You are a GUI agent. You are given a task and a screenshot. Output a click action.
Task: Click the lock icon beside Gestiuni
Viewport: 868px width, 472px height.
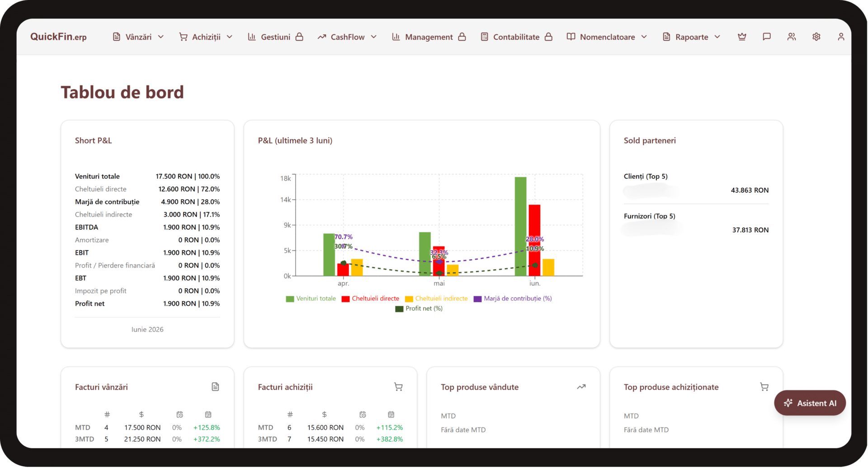(x=299, y=37)
